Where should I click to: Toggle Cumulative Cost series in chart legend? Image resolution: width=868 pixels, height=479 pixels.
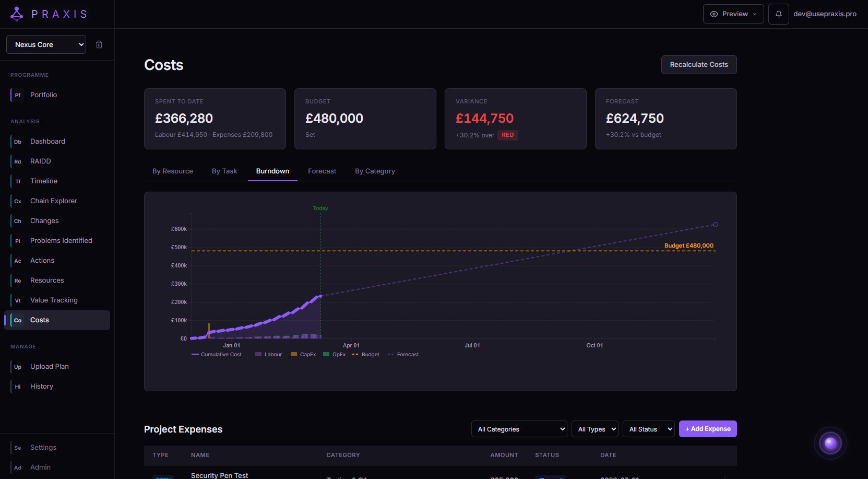point(217,355)
